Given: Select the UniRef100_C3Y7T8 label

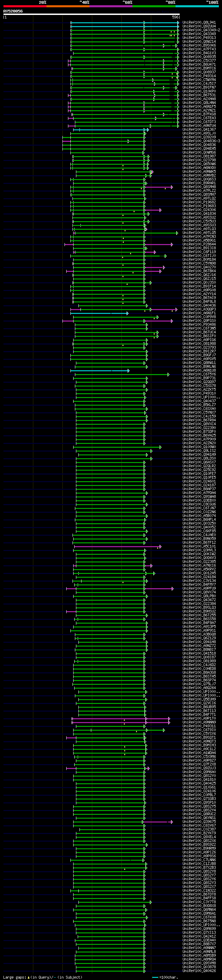Looking at the screenshot, I should (x=199, y=902).
